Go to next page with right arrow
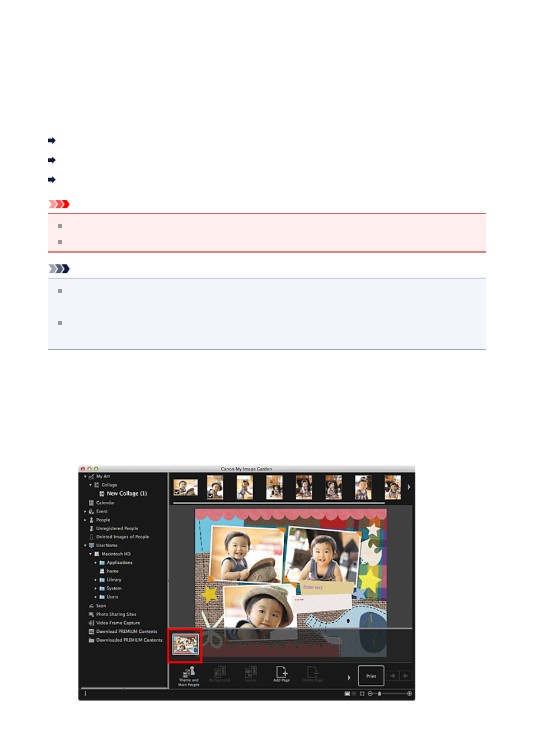This screenshot has height=756, width=534. click(406, 676)
